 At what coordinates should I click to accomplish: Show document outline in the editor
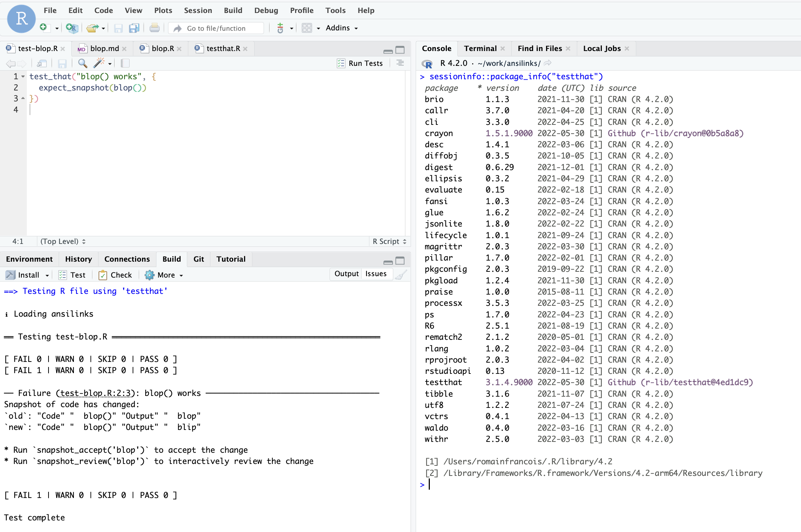click(x=400, y=63)
